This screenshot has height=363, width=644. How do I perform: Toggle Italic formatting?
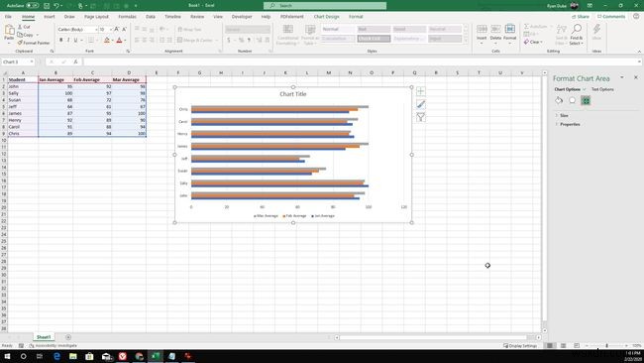point(68,41)
